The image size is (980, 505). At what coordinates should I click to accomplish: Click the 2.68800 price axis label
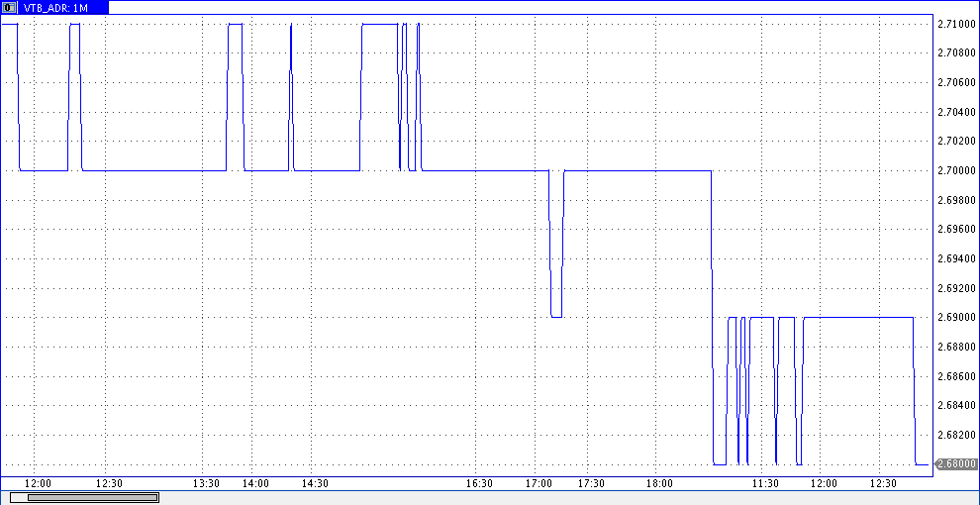(x=956, y=347)
